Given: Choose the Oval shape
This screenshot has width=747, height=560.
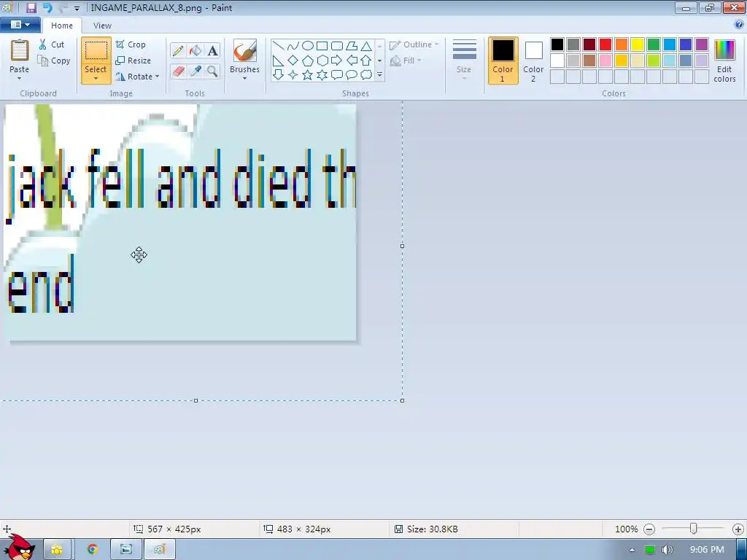Looking at the screenshot, I should (308, 46).
